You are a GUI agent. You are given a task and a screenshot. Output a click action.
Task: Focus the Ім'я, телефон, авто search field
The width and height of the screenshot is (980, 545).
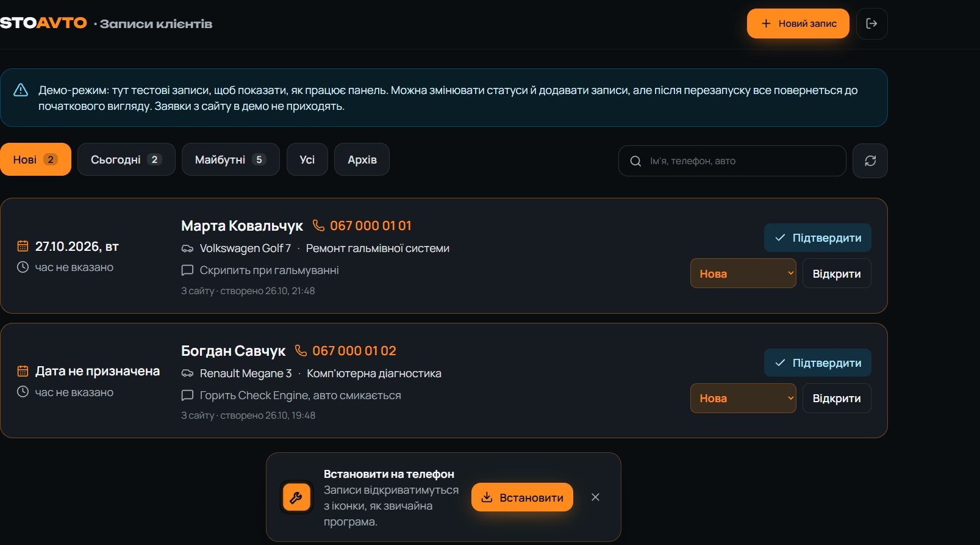point(732,161)
